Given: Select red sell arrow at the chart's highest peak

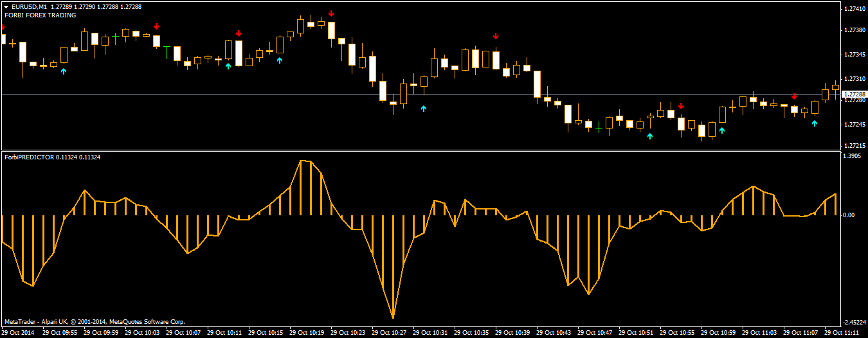Looking at the screenshot, I should point(331,13).
